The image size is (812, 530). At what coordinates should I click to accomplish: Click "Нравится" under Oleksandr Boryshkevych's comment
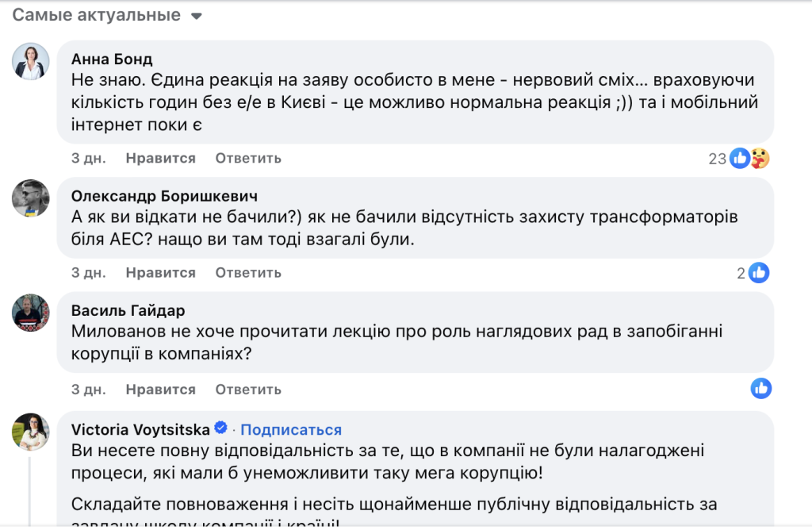click(160, 272)
